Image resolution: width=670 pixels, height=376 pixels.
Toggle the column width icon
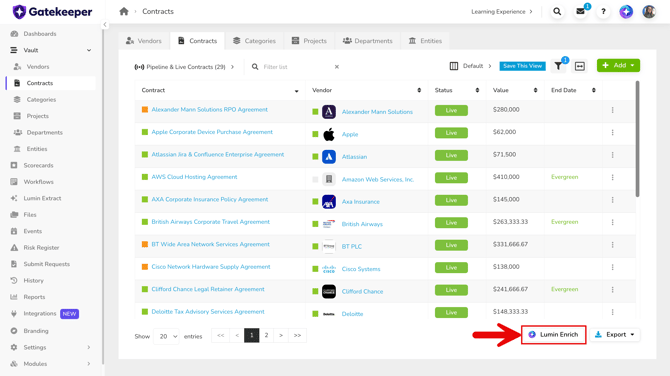point(580,66)
